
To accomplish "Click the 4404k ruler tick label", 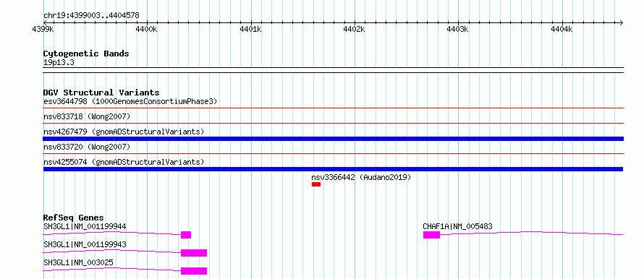I will (561, 30).
